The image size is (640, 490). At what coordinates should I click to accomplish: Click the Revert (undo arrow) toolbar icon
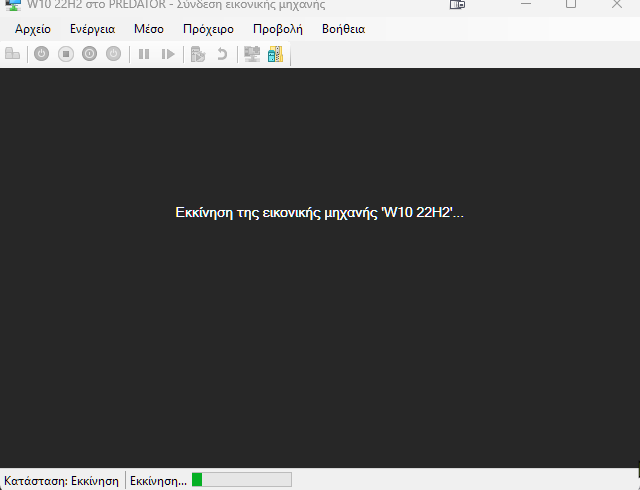[x=222, y=54]
